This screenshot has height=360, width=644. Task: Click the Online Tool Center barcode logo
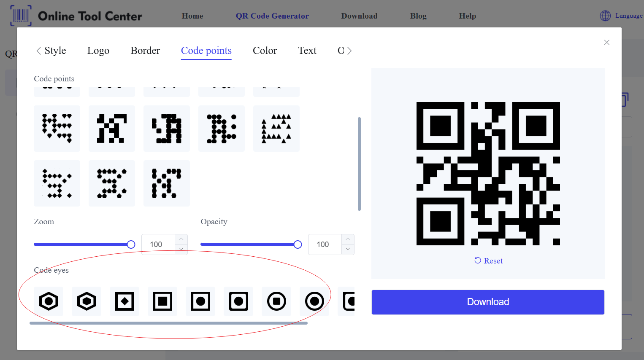point(21,16)
